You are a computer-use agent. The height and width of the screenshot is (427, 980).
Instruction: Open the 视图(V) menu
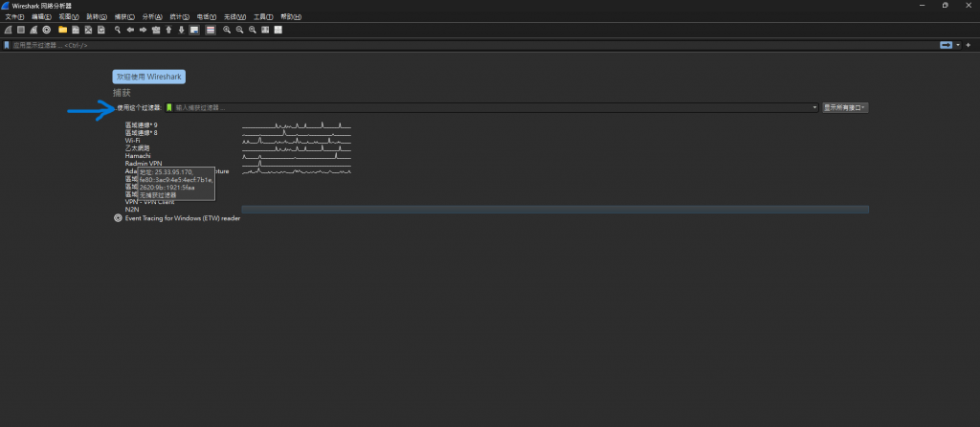click(69, 16)
